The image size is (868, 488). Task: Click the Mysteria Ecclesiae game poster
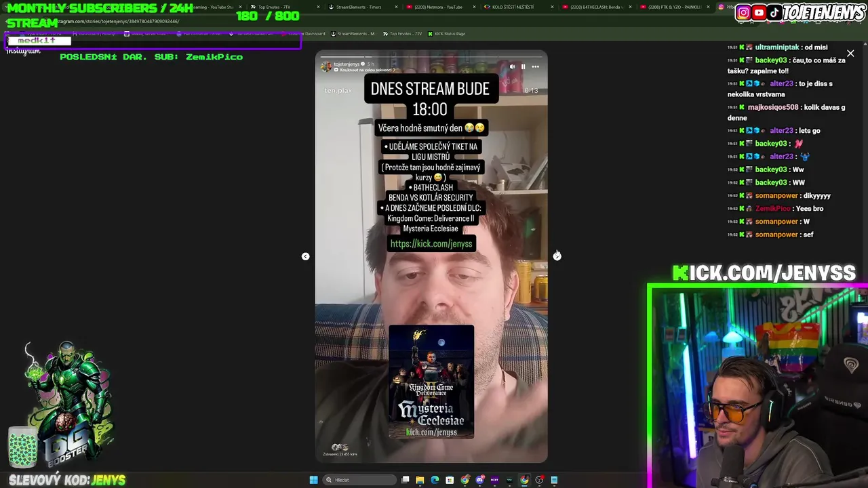click(x=431, y=382)
